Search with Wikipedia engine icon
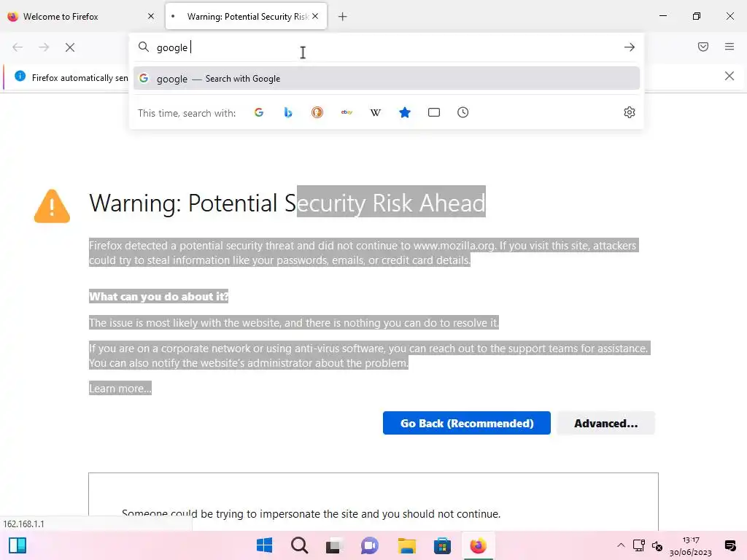The width and height of the screenshot is (747, 560). (376, 112)
